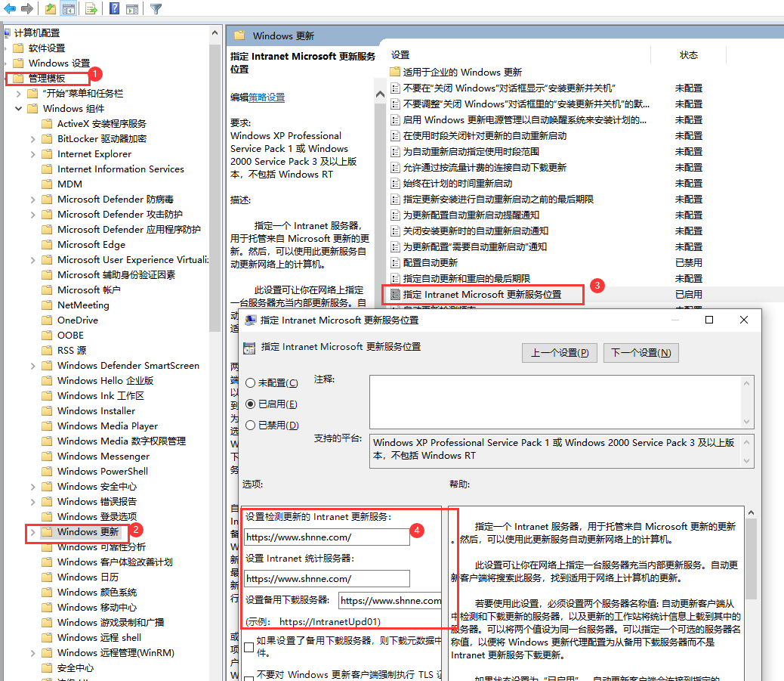
Task: Click the 下一个设置(N) button
Action: point(641,353)
